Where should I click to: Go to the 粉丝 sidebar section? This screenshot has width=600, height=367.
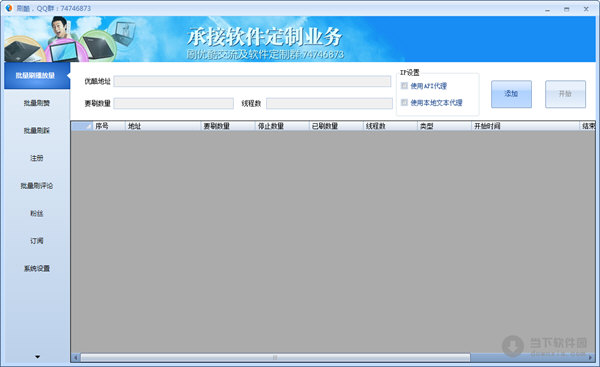[37, 213]
